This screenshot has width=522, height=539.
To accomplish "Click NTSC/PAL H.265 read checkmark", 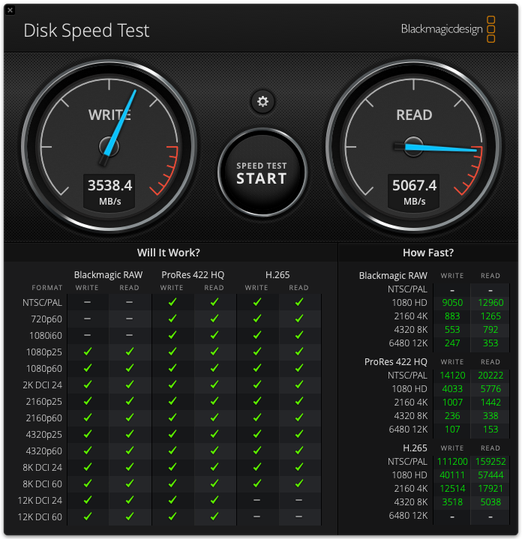I will click(x=299, y=302).
